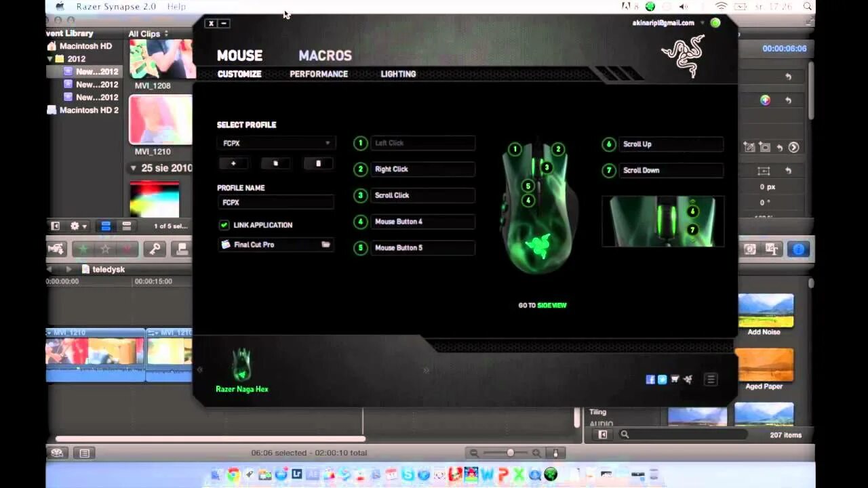This screenshot has height=488, width=868.
Task: Click the import from camera icon in Final Cut
Action: (56, 249)
